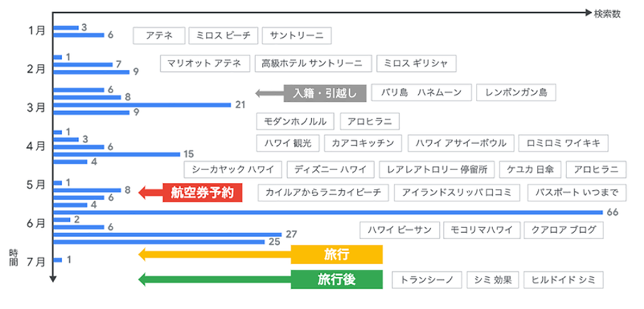Click the アテネ keyword box
This screenshot has height=309, width=644.
pos(159,36)
